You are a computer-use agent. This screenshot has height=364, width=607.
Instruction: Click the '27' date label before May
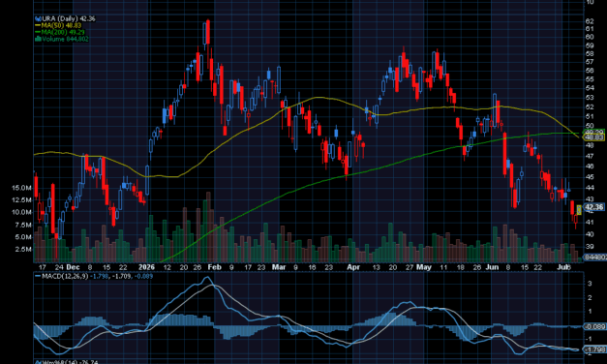coord(410,267)
